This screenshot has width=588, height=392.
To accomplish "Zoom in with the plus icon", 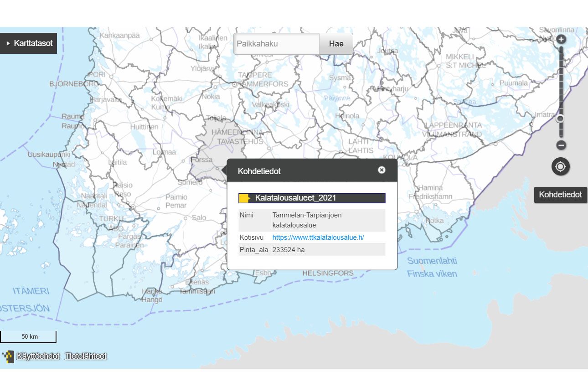I will click(561, 39).
